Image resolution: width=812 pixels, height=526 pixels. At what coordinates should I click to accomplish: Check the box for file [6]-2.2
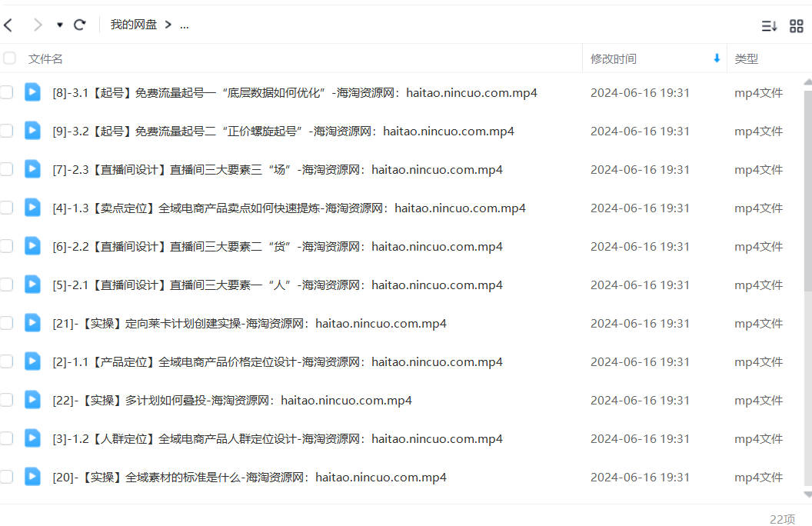coord(6,246)
